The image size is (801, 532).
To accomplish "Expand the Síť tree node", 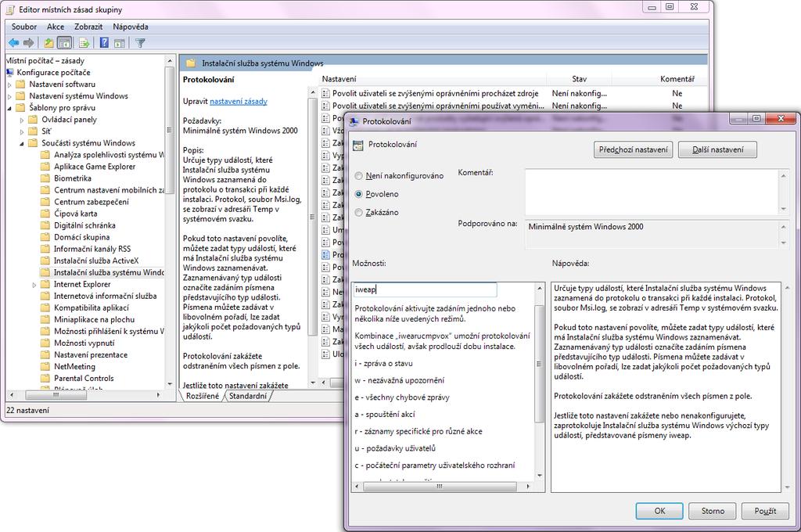I will coord(22,132).
